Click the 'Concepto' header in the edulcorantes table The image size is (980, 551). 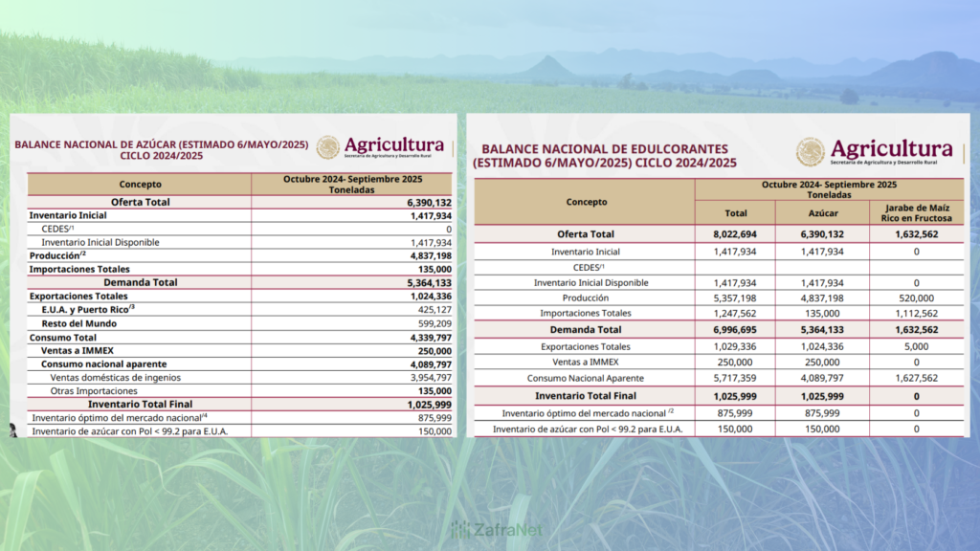coord(587,202)
